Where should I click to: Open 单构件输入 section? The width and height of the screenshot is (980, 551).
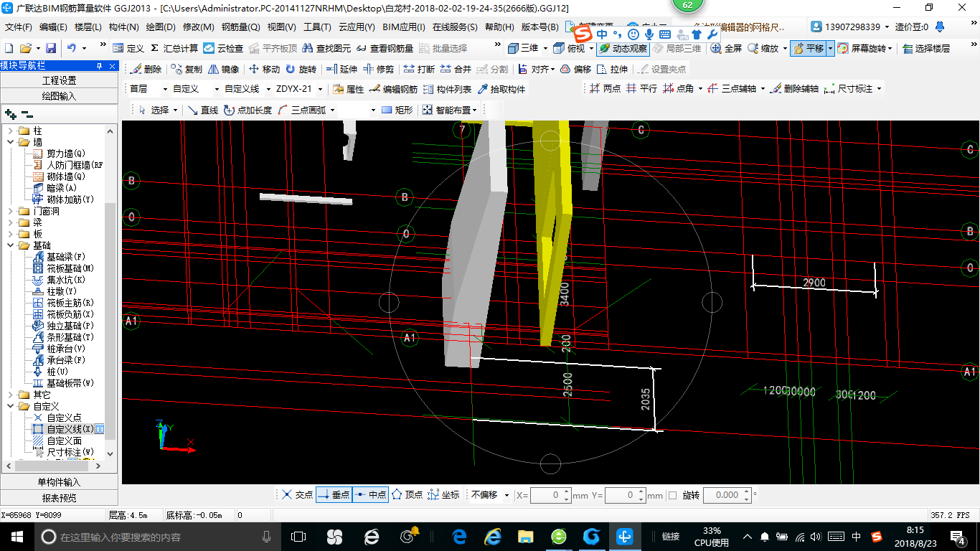coord(59,482)
